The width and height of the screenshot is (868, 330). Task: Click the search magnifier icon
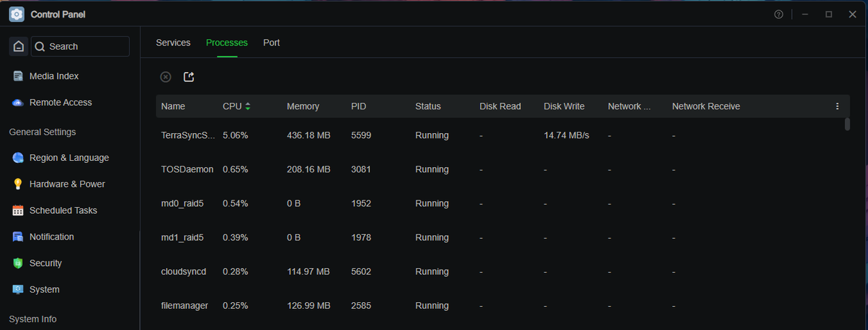point(40,46)
